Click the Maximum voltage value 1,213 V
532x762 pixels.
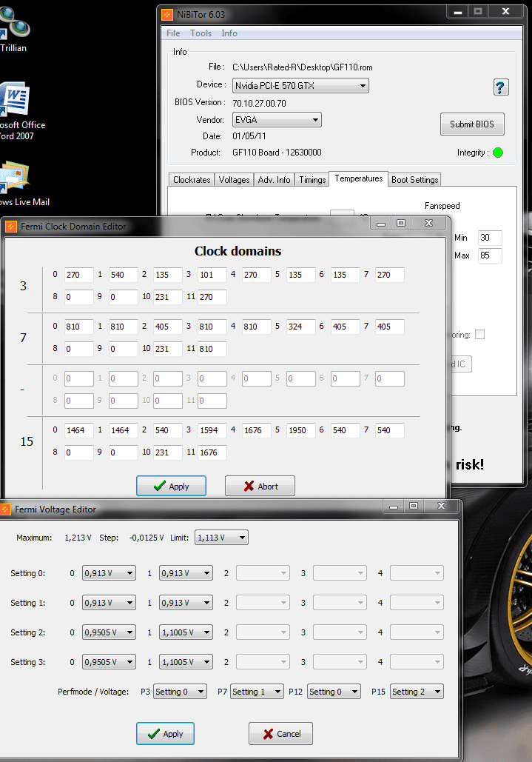78,538
